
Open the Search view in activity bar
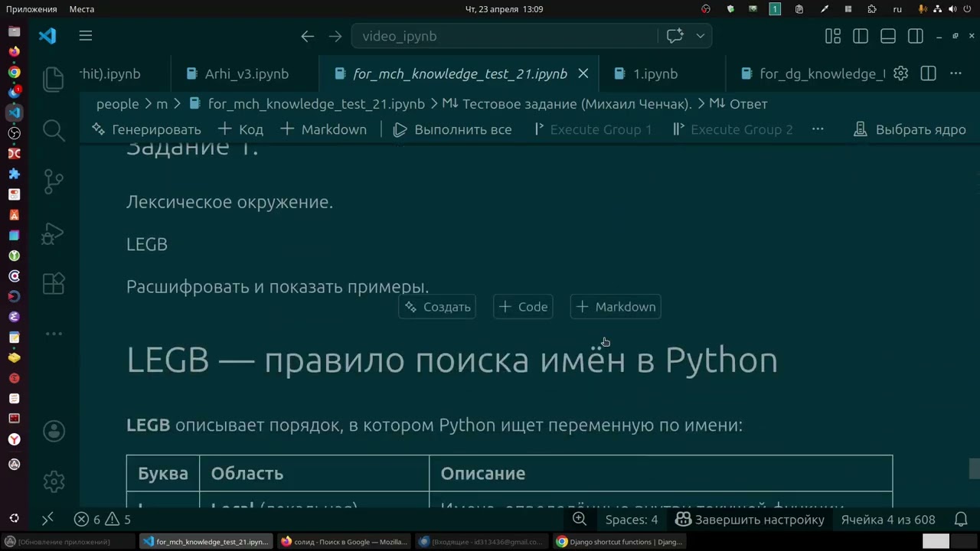click(x=54, y=130)
